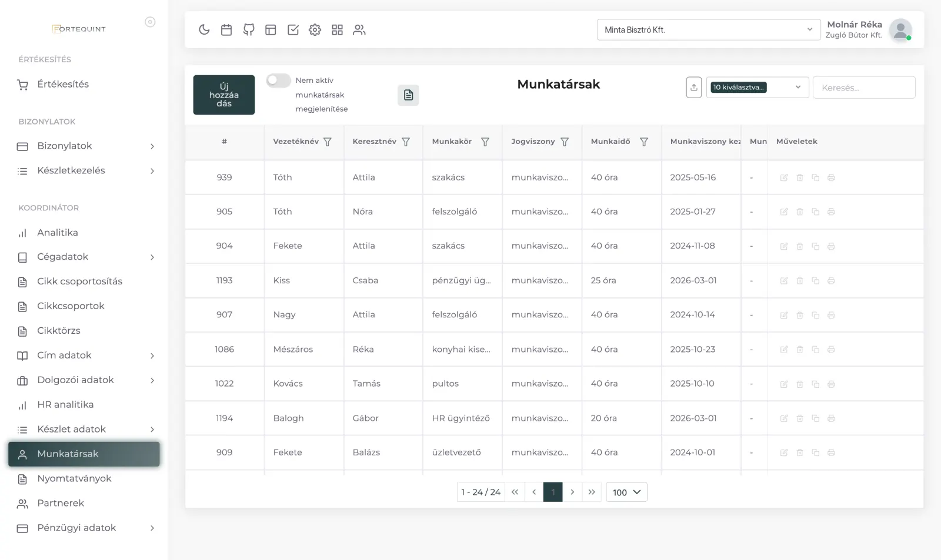941x560 pixels.
Task: Toggle dark mode with the moon icon
Action: (204, 30)
